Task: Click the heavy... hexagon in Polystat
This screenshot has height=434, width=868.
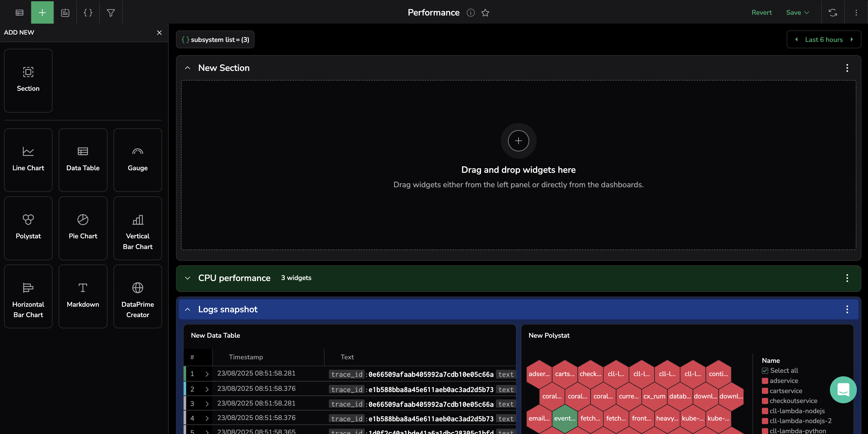Action: click(667, 418)
